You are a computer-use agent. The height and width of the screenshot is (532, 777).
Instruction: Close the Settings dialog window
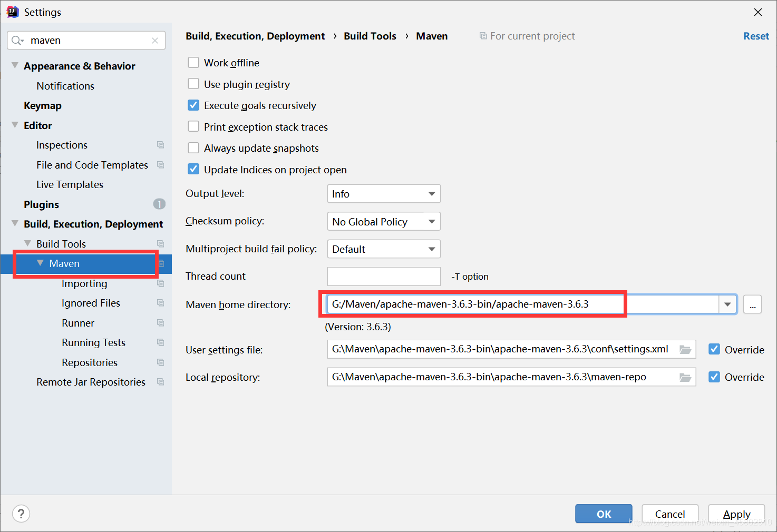point(758,12)
